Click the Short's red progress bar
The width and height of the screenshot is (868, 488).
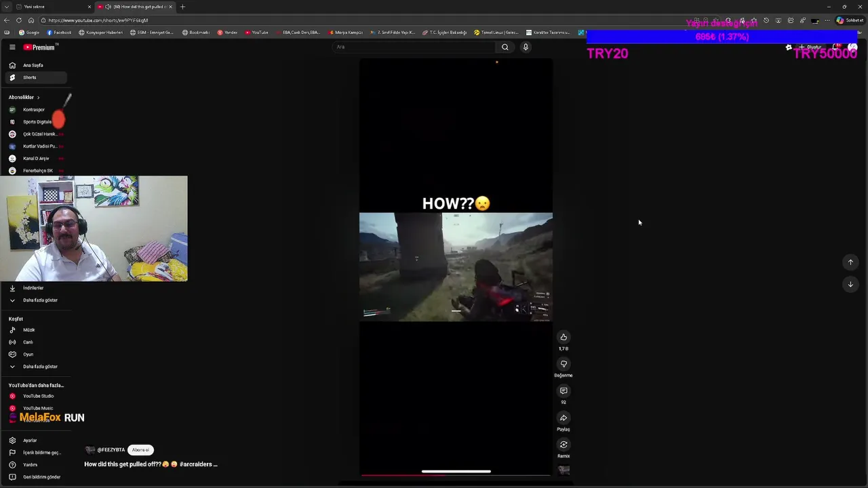pyautogui.click(x=456, y=475)
